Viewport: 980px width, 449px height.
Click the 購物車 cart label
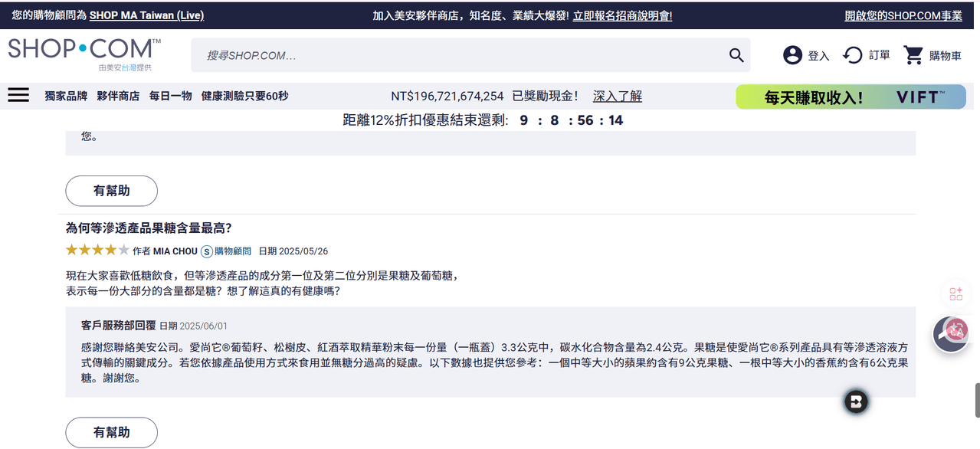point(945,56)
